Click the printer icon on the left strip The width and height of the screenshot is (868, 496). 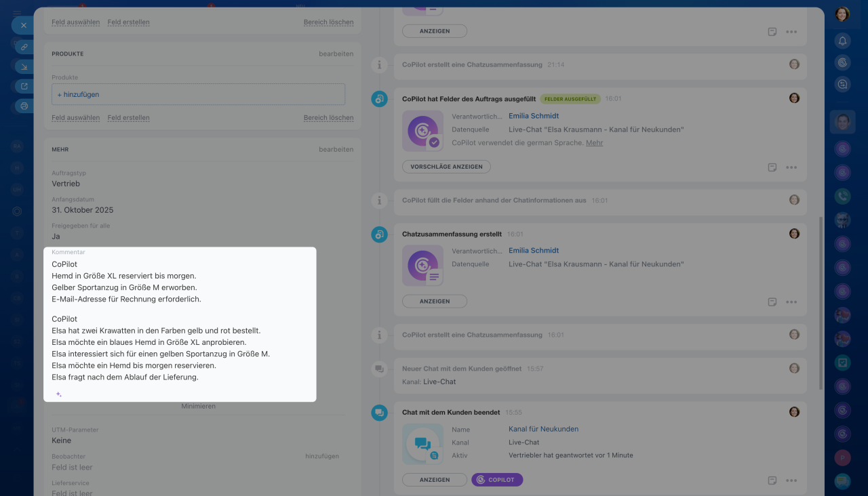[x=24, y=106]
